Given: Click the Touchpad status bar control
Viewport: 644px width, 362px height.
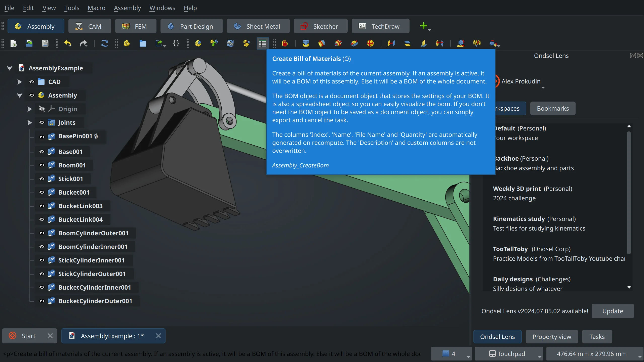Looking at the screenshot, I should [509, 354].
